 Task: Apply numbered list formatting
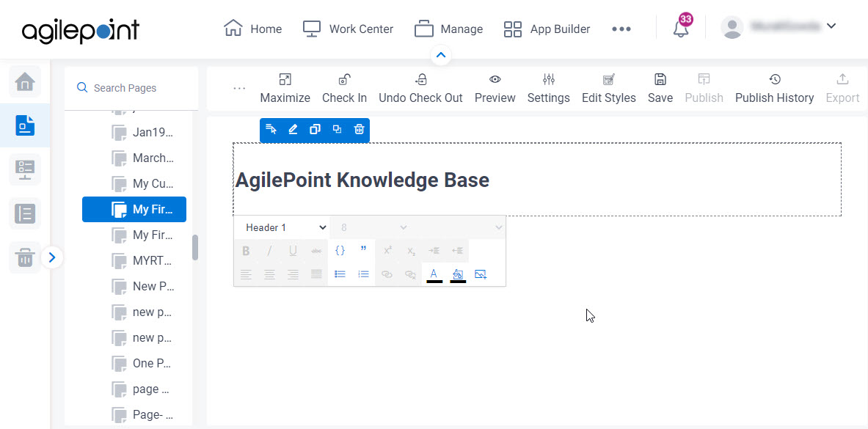coord(363,274)
